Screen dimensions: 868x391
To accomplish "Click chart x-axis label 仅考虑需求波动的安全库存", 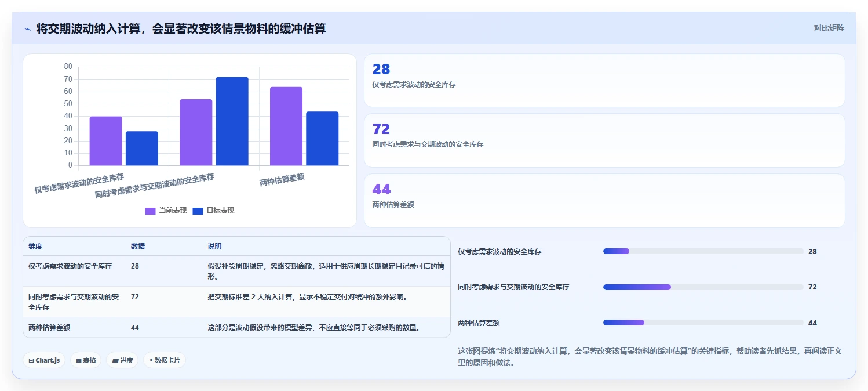I will tap(79, 183).
